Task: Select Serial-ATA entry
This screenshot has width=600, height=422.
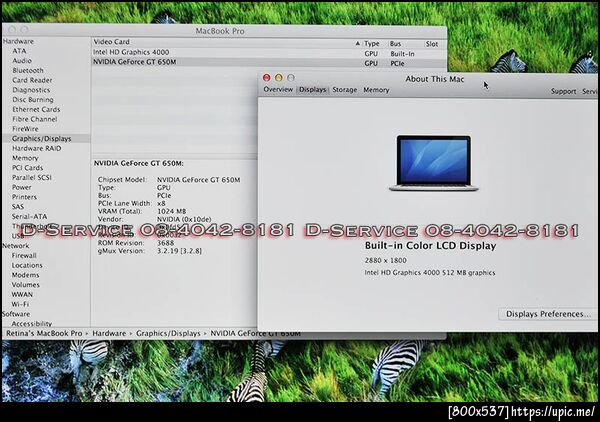Action: click(x=29, y=216)
